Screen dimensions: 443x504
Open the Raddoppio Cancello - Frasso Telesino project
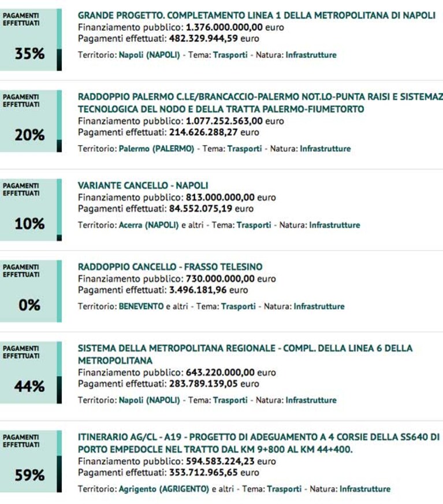[170, 267]
